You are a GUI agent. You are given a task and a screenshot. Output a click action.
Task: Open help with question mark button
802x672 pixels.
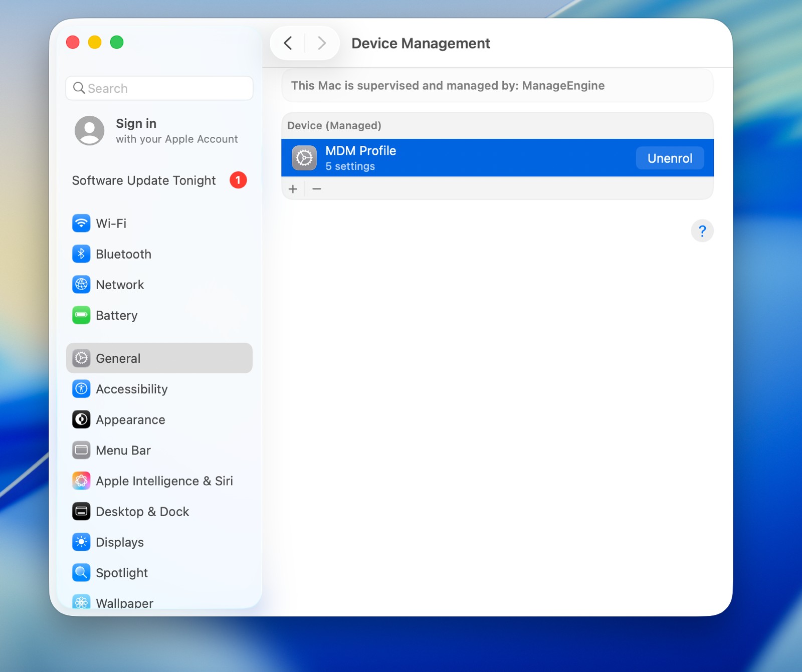click(702, 231)
